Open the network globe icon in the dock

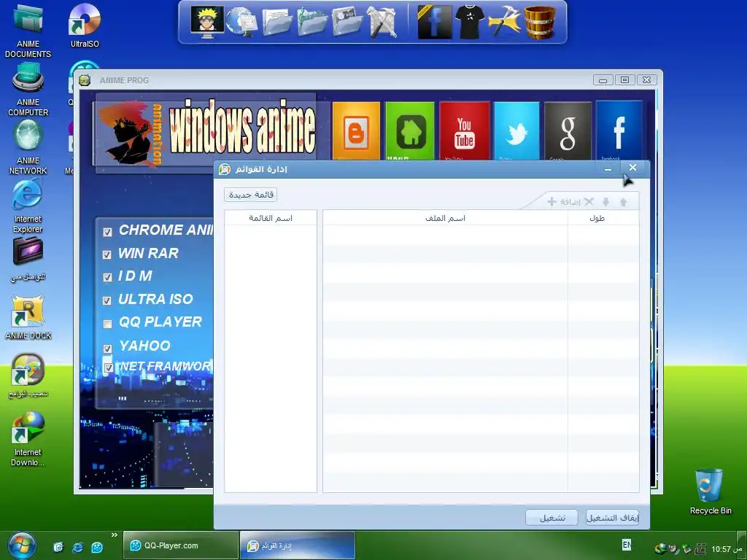click(x=241, y=22)
